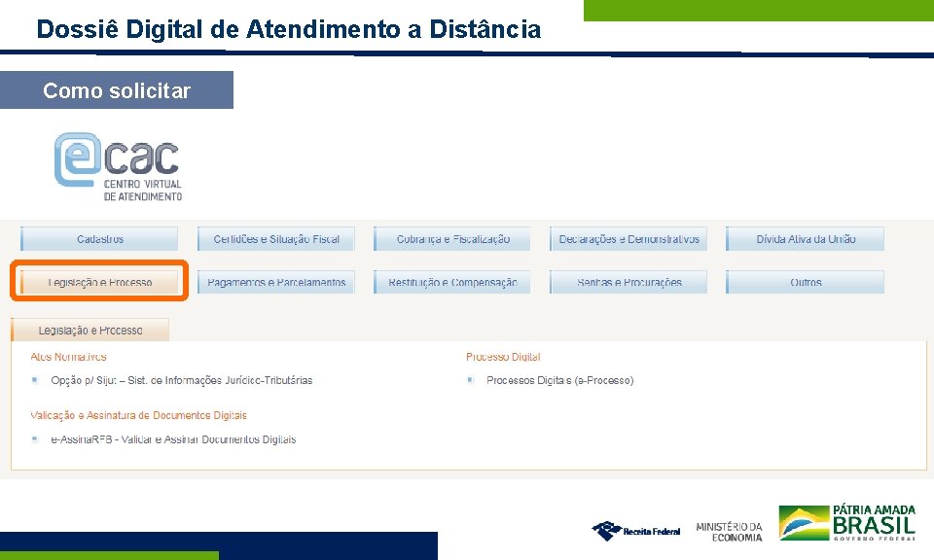Switch to Legislação e Processo tab
The width and height of the screenshot is (934, 560).
tap(90, 331)
